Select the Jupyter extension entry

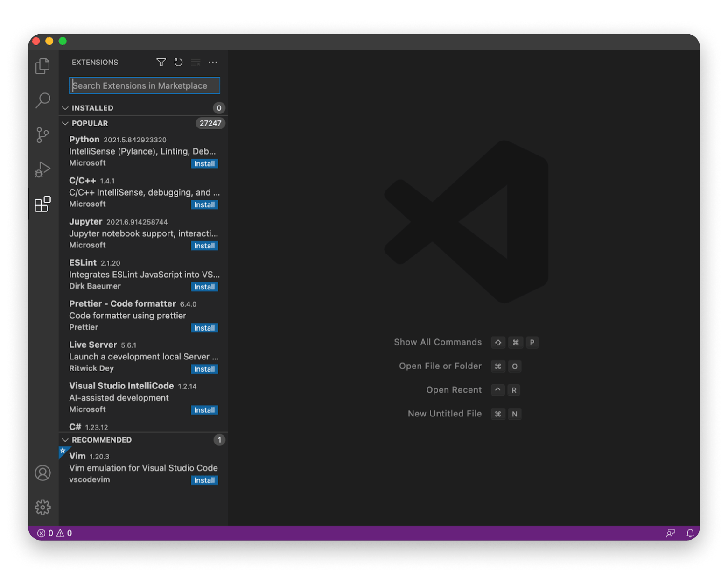[143, 233]
